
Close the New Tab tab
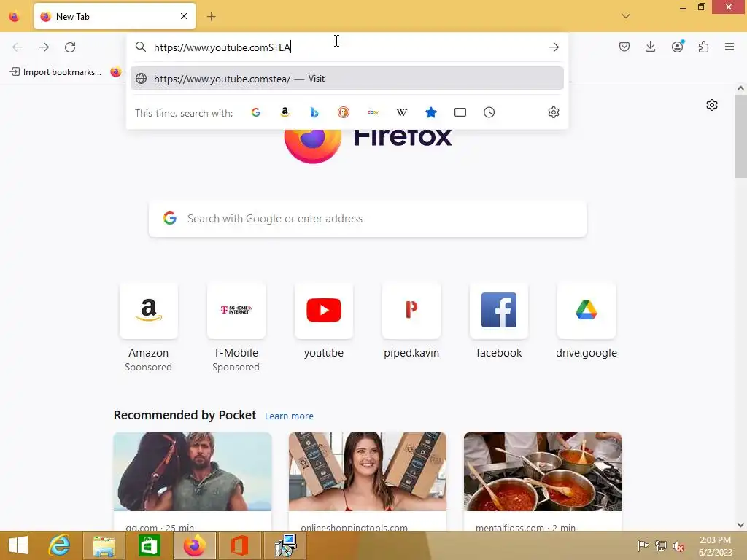(x=184, y=16)
